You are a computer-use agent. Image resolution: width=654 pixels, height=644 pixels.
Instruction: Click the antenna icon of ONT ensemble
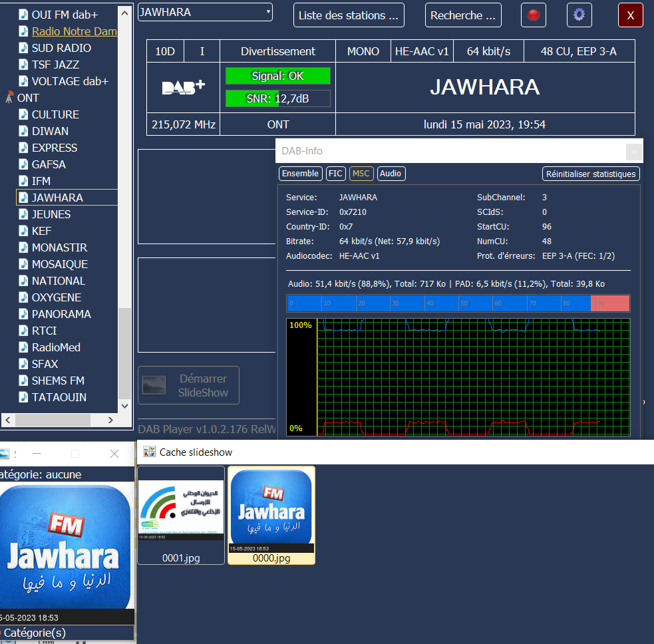[9, 98]
